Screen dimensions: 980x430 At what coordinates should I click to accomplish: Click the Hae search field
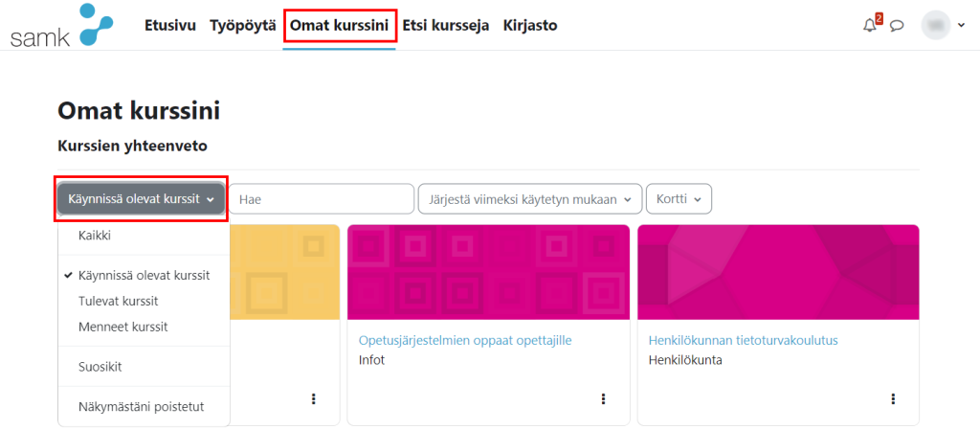point(322,199)
